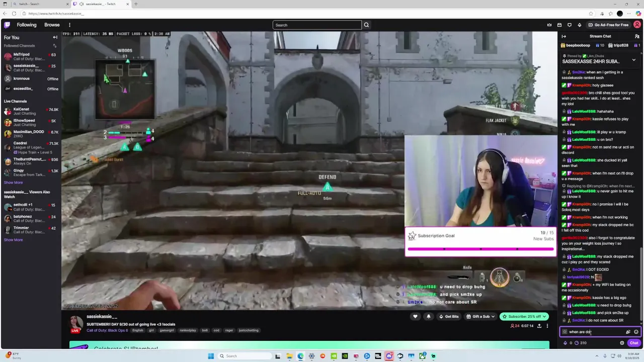Click the celebration icon in chat input

point(628,332)
